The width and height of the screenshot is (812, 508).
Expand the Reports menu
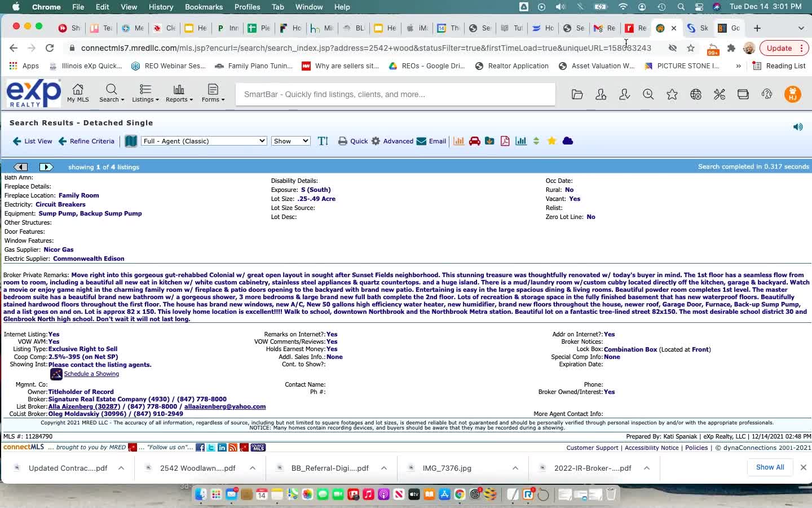point(179,93)
